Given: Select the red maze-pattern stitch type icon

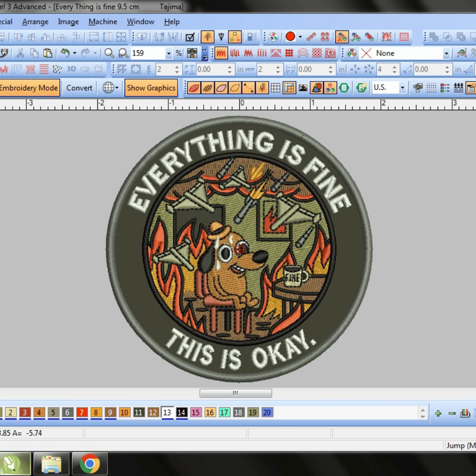Looking at the screenshot, I should tap(330, 53).
